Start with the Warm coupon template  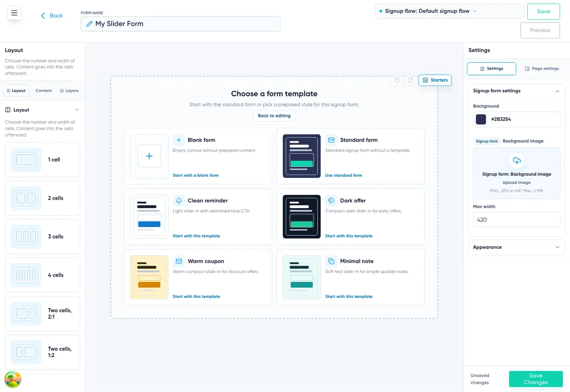point(196,296)
